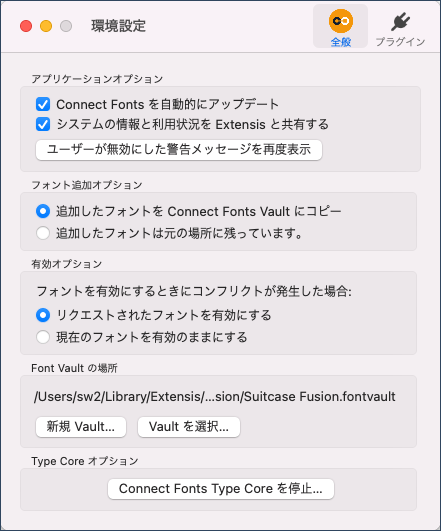This screenshot has height=531, width=441.
Task: Click Connect Fonts Type Core を停止... button
Action: tap(221, 489)
